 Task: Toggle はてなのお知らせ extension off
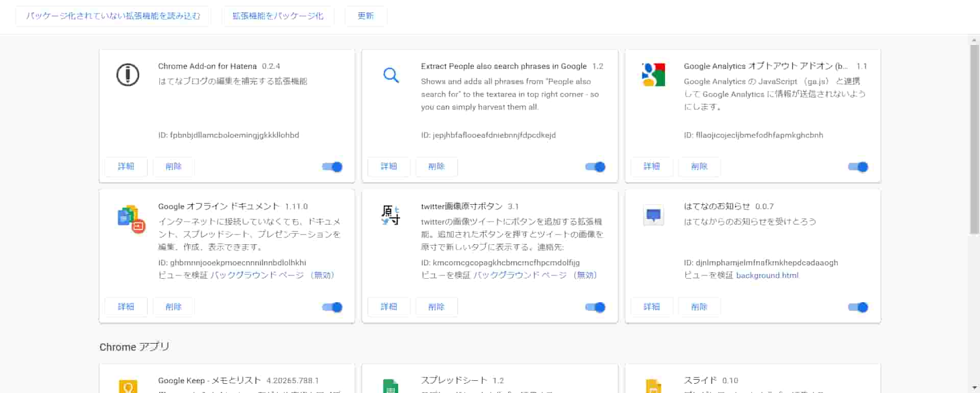pos(858,307)
